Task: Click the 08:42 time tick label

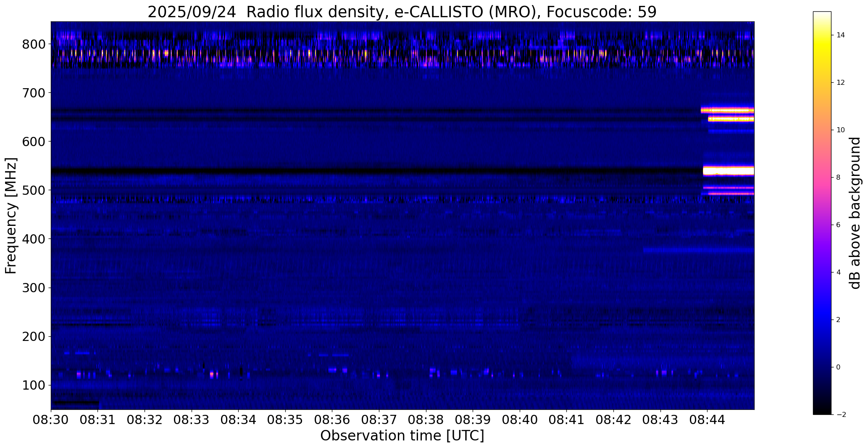Action: click(x=614, y=420)
